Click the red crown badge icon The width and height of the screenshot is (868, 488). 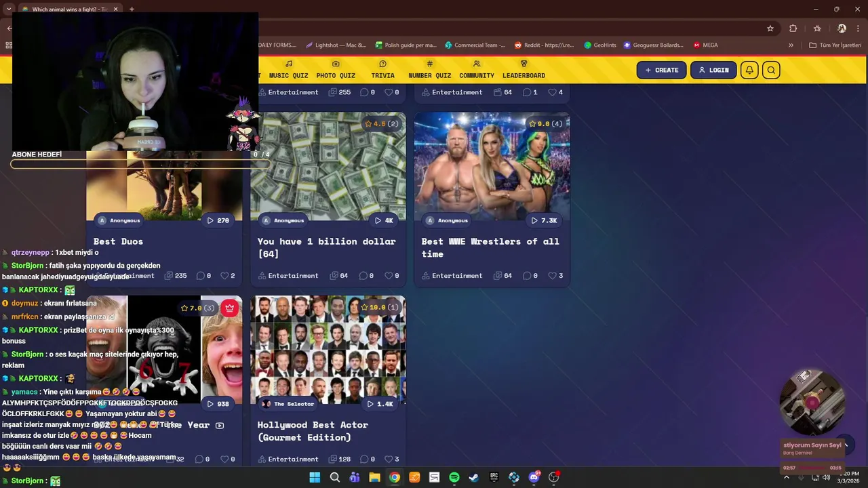tap(230, 308)
